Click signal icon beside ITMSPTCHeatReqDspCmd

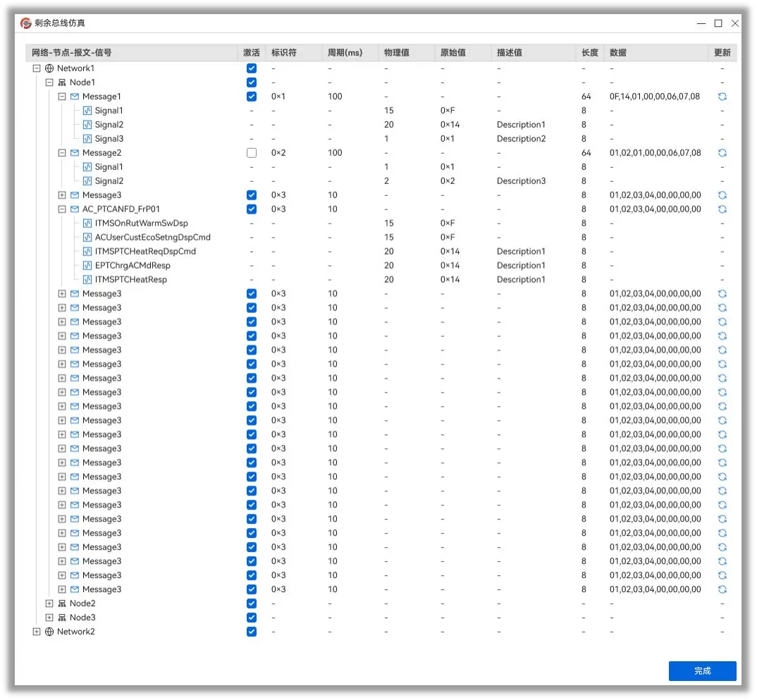coord(87,252)
